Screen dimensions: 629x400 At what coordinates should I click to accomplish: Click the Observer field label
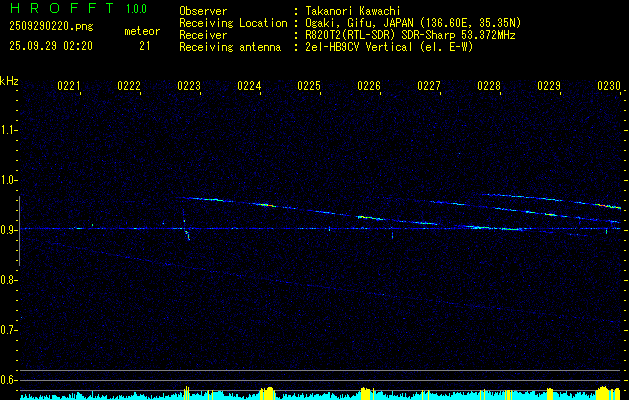[x=203, y=11]
